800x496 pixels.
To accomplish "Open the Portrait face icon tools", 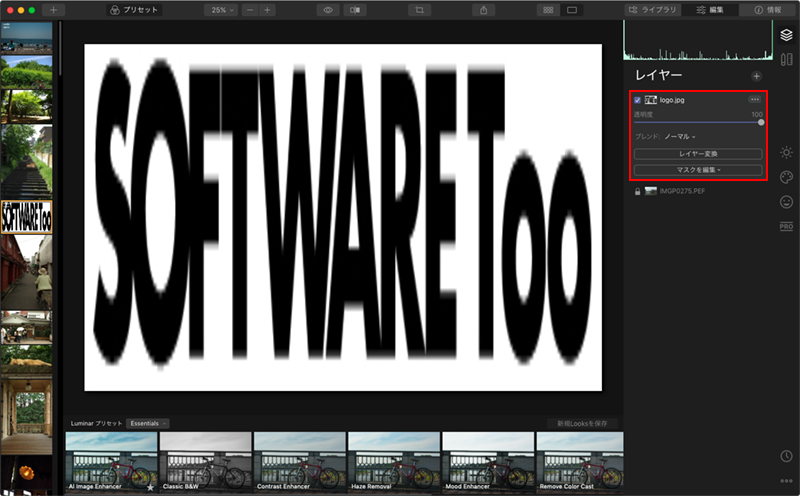I will [786, 202].
